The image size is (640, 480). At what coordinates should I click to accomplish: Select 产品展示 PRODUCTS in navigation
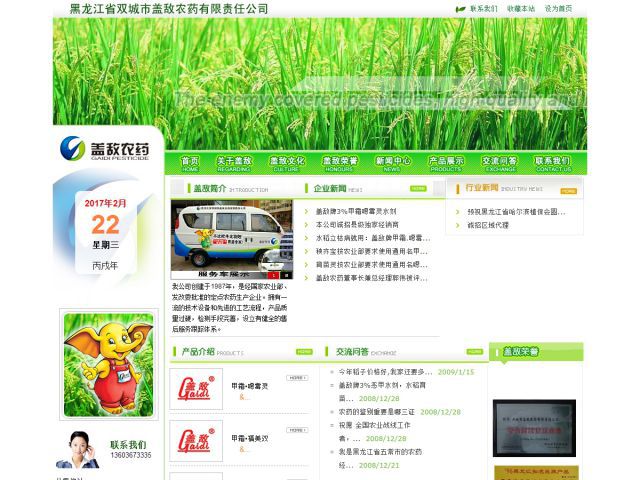446,163
